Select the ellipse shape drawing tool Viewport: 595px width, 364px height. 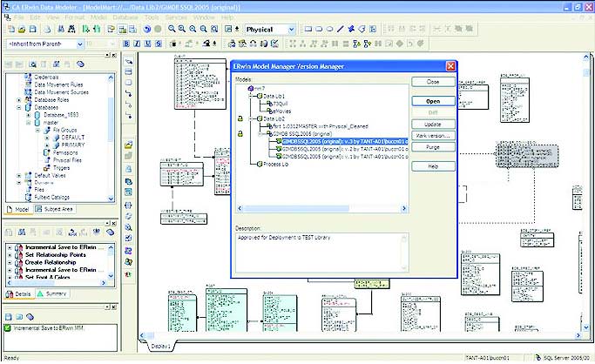point(329,29)
